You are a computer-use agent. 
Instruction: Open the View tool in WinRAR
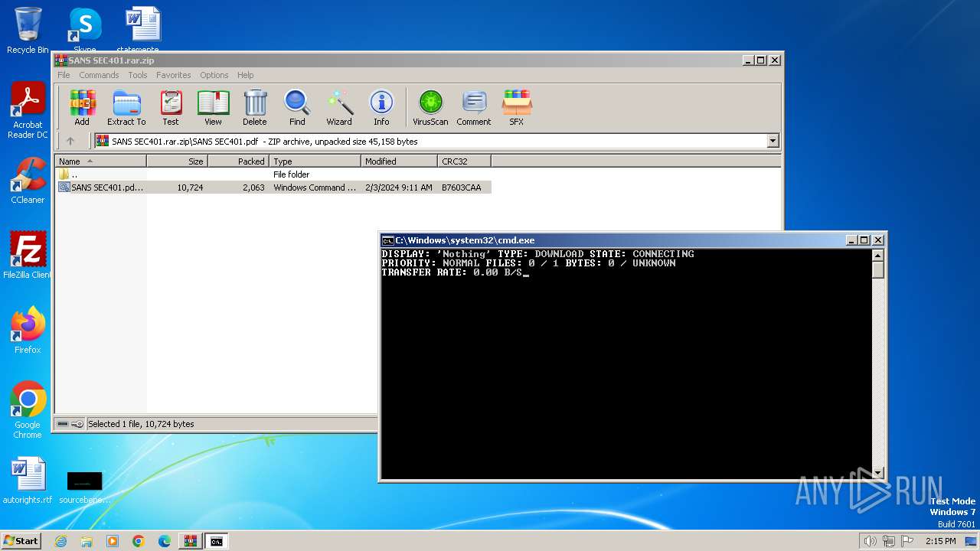point(213,108)
